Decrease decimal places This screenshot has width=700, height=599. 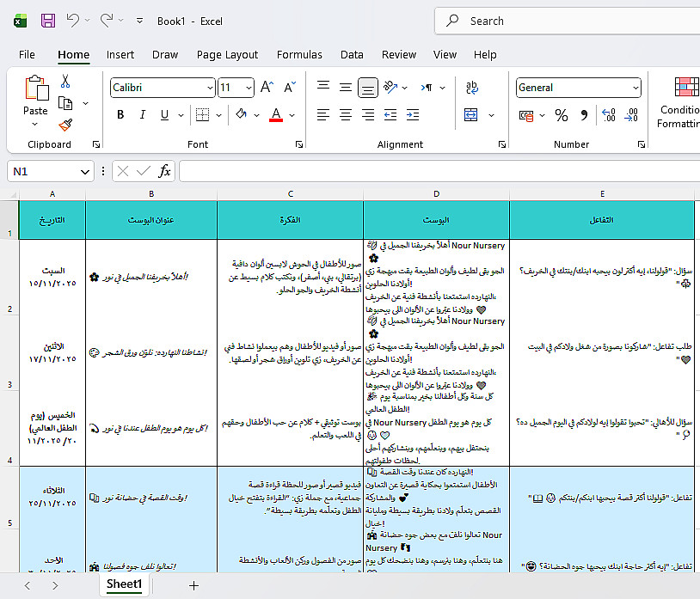[631, 115]
